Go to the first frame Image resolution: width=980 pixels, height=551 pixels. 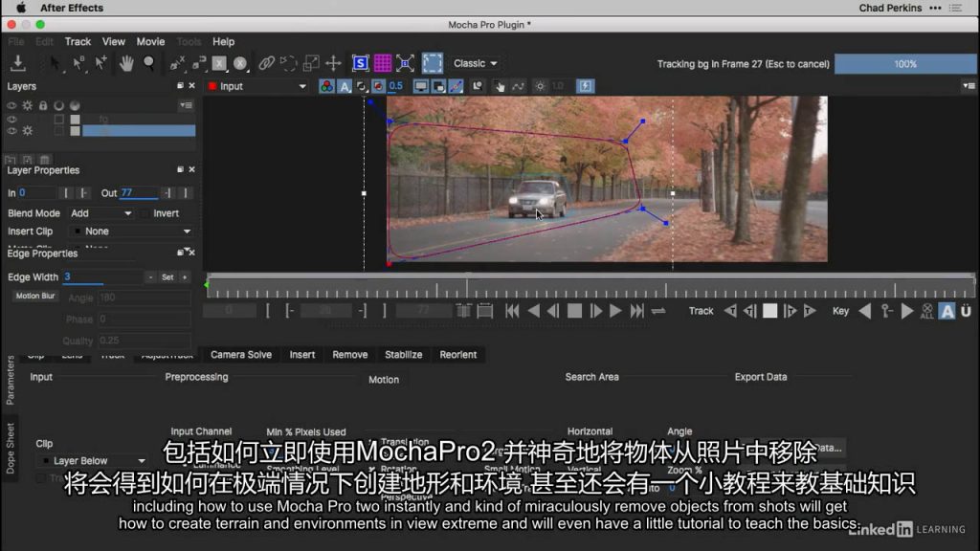512,311
